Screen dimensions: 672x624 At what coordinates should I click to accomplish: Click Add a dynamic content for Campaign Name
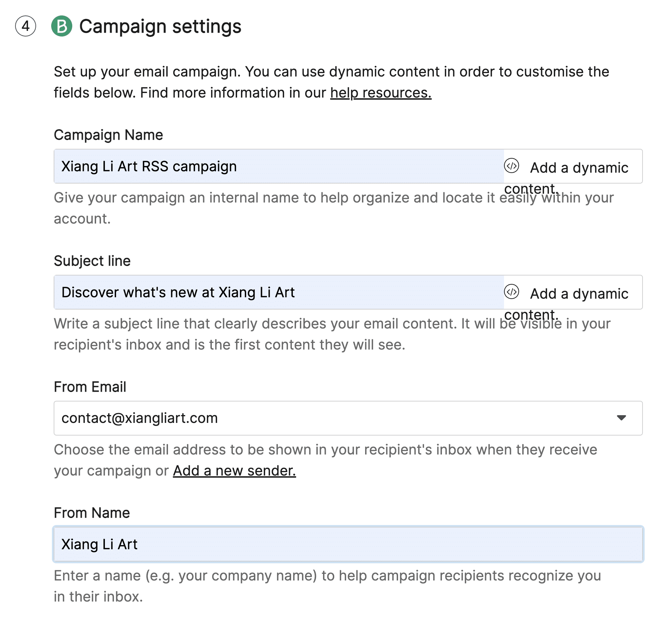[566, 178]
